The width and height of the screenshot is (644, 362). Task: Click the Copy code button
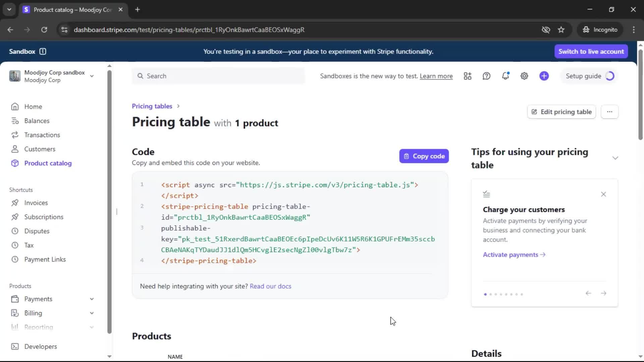pos(424,156)
